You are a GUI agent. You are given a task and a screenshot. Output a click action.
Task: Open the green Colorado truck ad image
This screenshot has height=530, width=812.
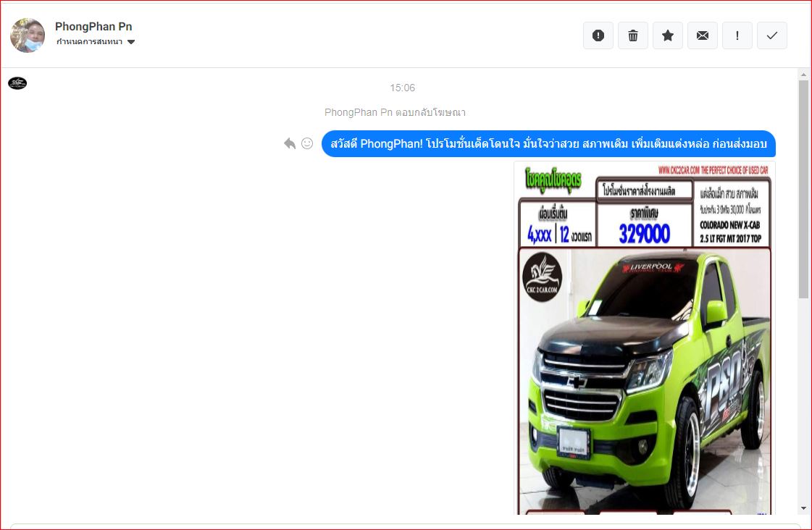(645, 338)
